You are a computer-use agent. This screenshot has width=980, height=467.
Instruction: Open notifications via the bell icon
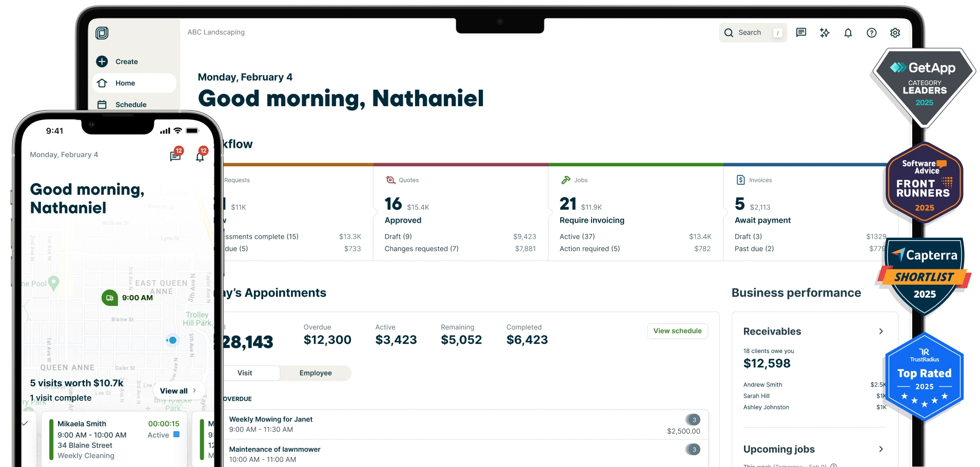pyautogui.click(x=848, y=32)
